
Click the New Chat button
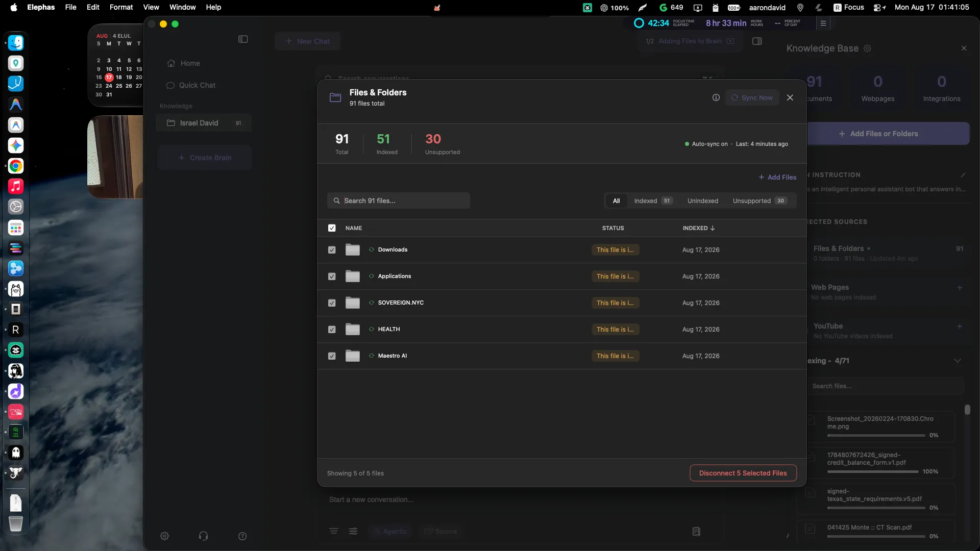(307, 41)
